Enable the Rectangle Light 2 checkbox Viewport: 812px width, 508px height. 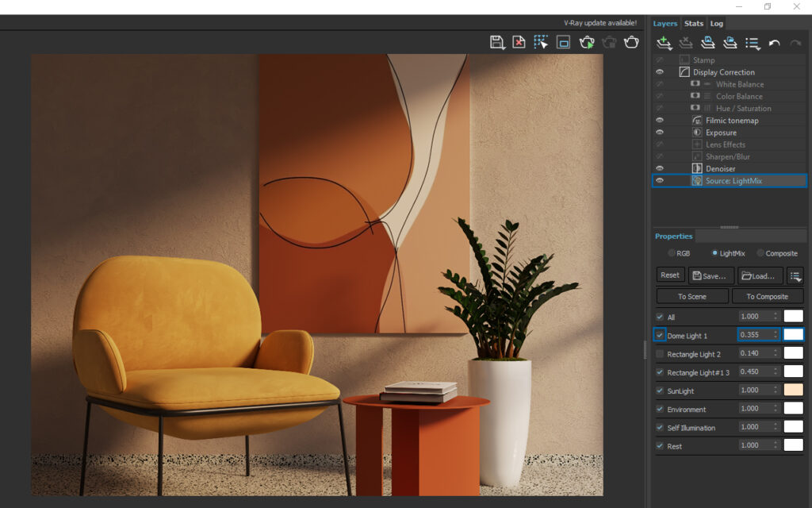point(661,354)
